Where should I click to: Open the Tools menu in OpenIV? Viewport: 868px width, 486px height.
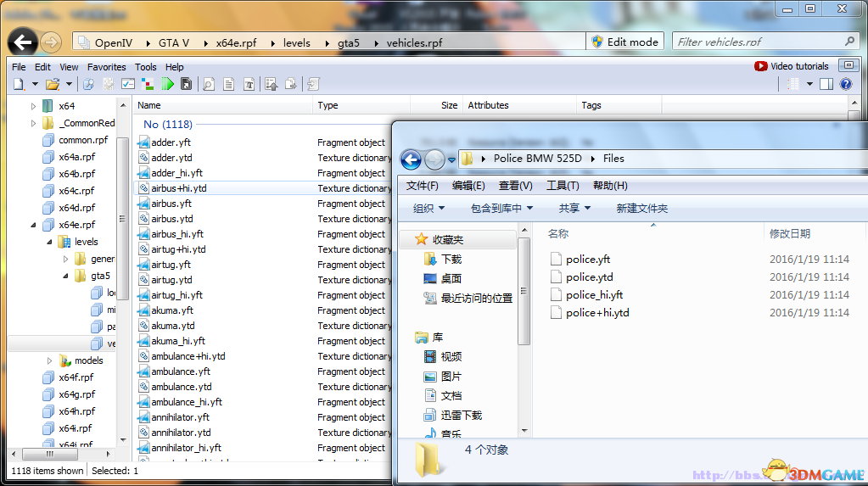(x=146, y=67)
